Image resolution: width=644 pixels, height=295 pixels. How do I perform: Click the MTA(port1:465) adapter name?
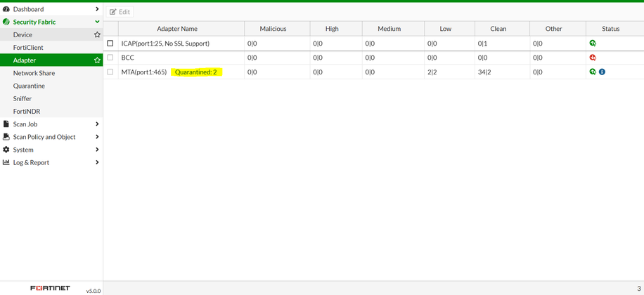click(x=144, y=72)
